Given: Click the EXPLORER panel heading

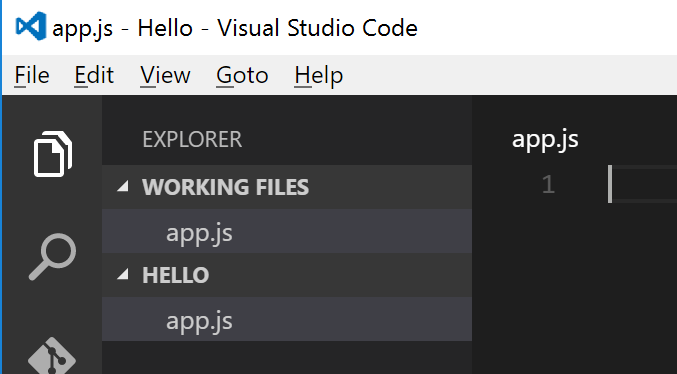Looking at the screenshot, I should coord(192,139).
